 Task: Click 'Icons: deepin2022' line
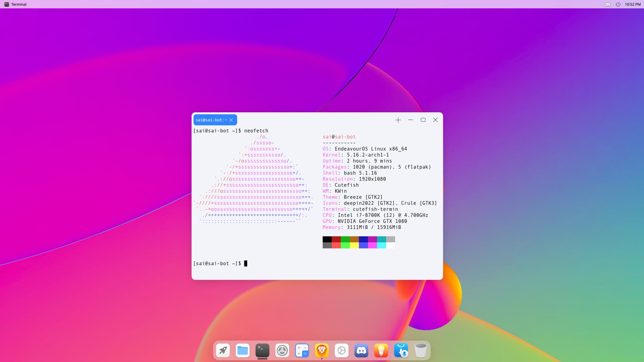point(380,203)
